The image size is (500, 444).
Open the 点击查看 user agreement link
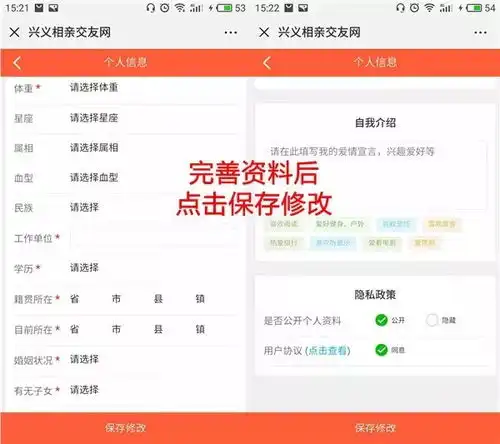(x=327, y=351)
